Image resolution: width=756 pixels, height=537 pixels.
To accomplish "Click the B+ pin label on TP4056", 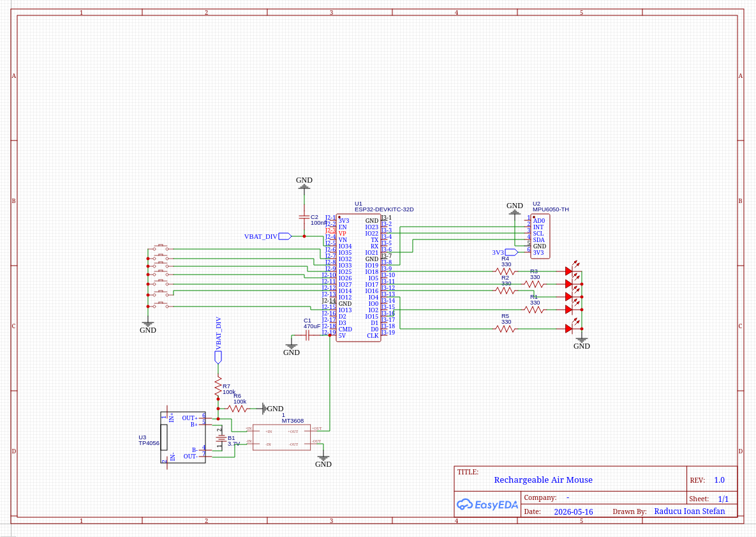I will pos(194,425).
